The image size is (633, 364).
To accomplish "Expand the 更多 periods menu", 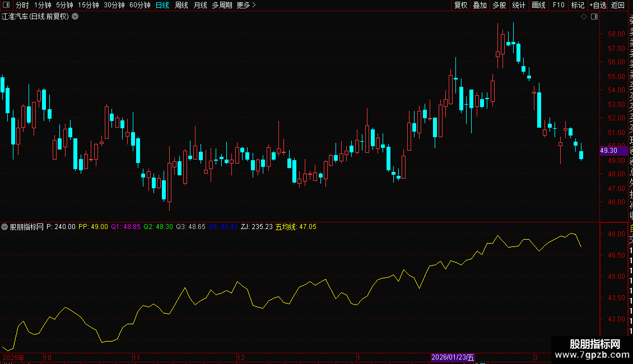I will click(x=246, y=5).
